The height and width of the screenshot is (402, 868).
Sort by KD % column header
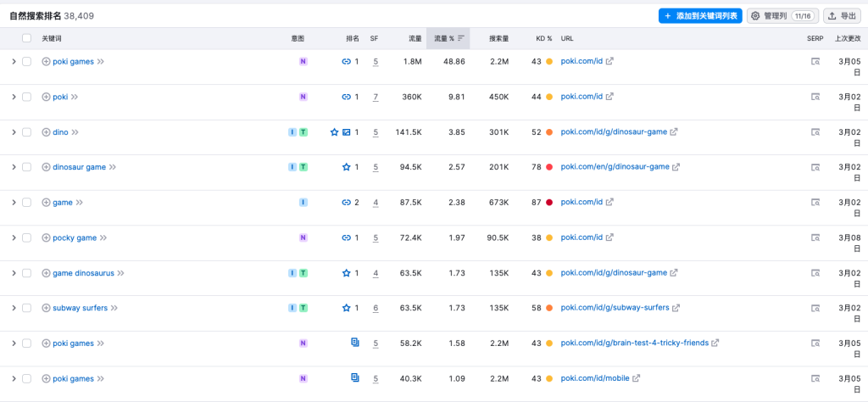point(544,39)
